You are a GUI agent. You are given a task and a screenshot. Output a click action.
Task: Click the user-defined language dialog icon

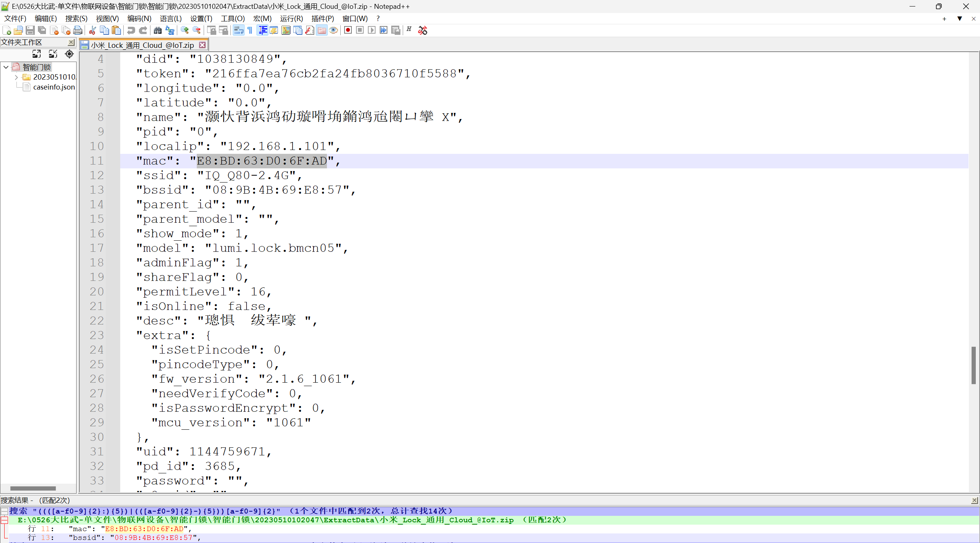click(274, 30)
